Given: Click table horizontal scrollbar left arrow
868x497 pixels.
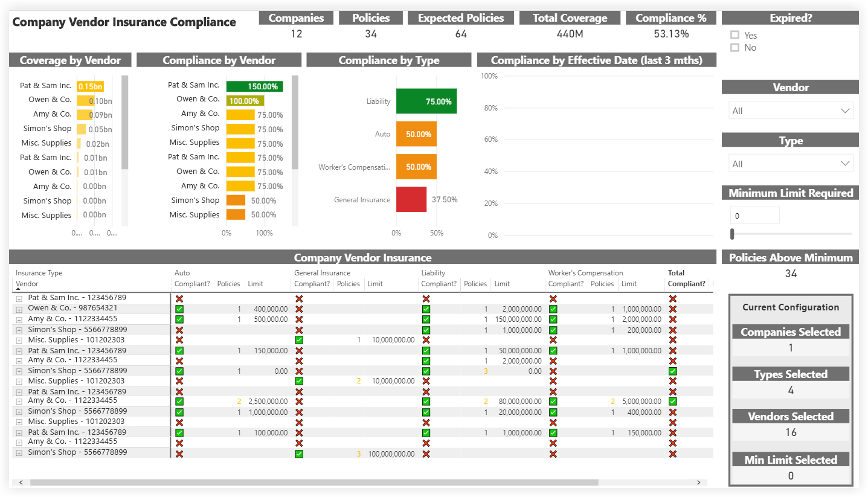Looking at the screenshot, I should coord(21,483).
